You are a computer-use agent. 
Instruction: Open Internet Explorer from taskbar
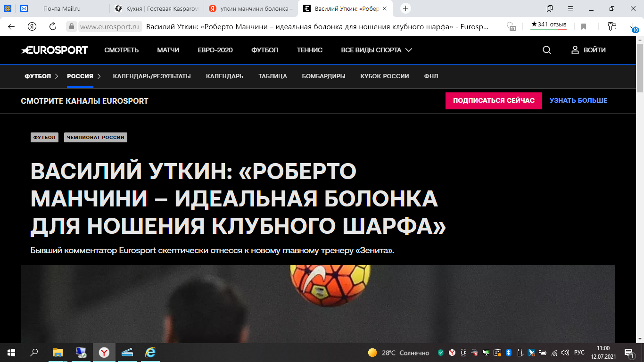pyautogui.click(x=150, y=353)
